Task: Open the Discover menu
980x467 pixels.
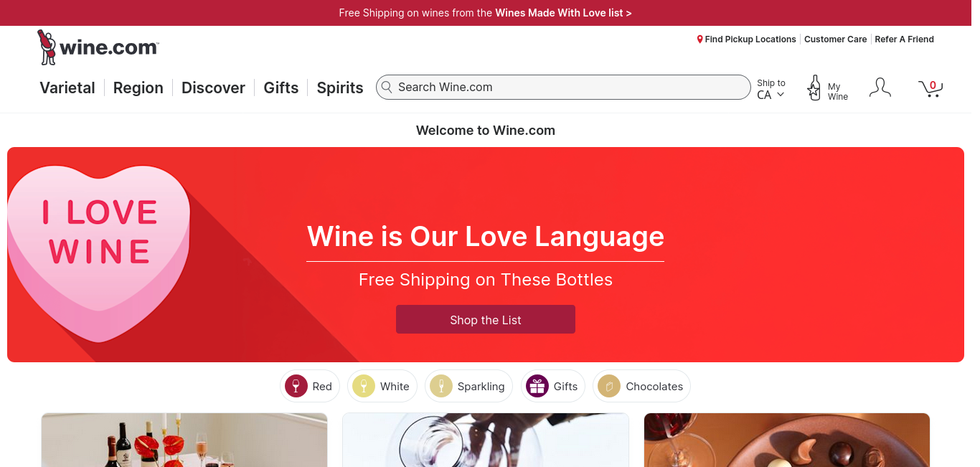Action: point(213,88)
